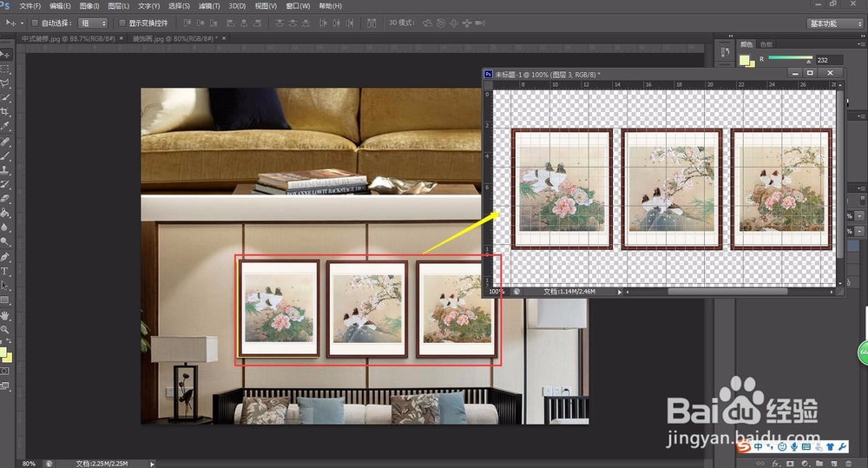Click delete layer trash icon
The width and height of the screenshot is (868, 468).
point(849,464)
